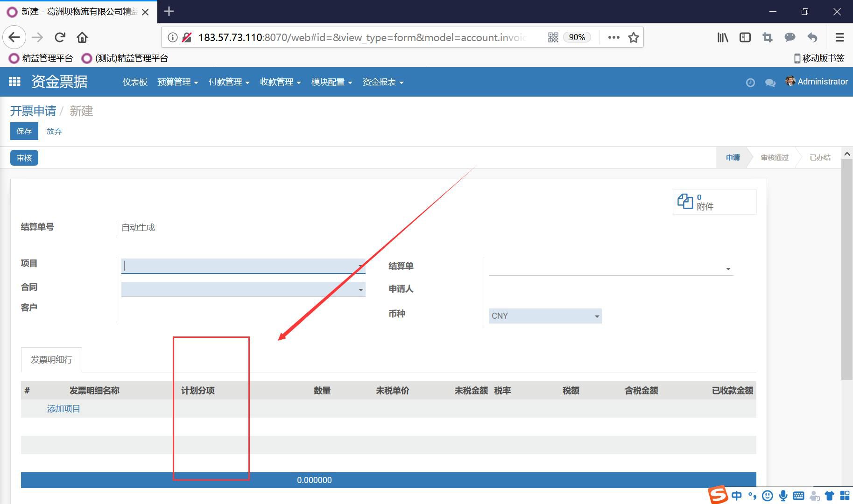
Task: Open the Firefox hamburger menu
Action: (x=839, y=37)
